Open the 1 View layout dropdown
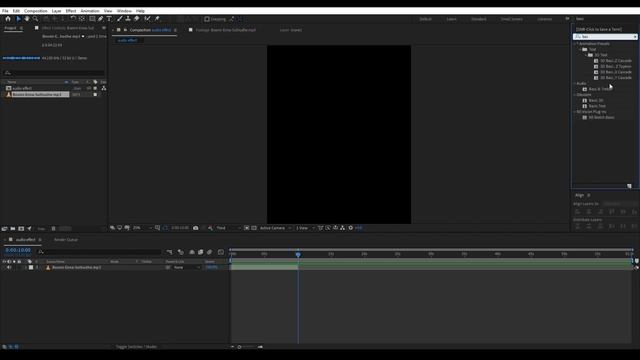 point(305,228)
